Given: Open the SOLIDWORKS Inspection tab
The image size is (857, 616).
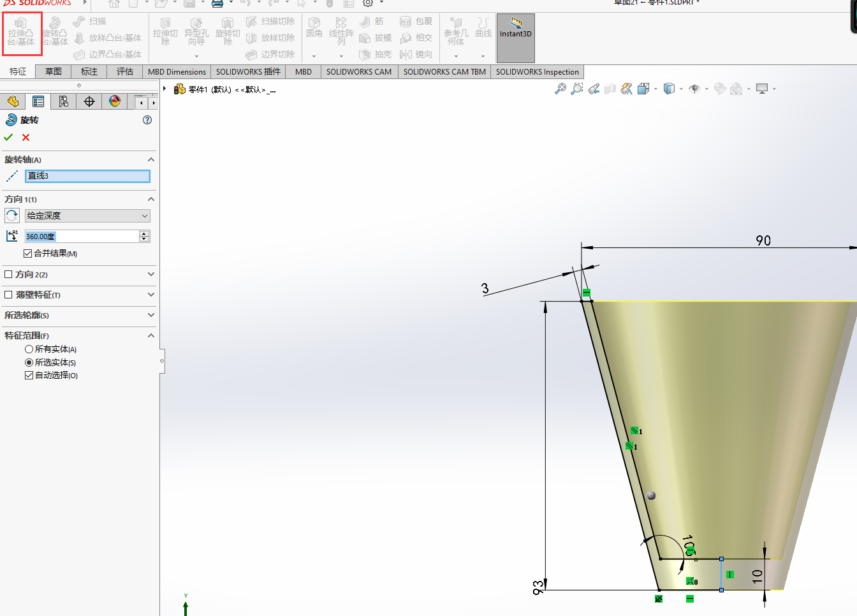Looking at the screenshot, I should tap(538, 72).
